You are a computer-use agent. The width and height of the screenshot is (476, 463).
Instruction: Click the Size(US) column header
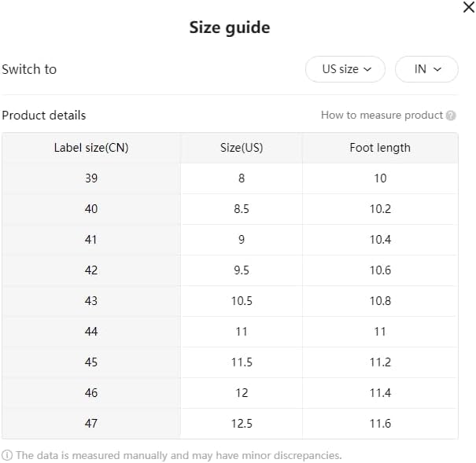[242, 148]
